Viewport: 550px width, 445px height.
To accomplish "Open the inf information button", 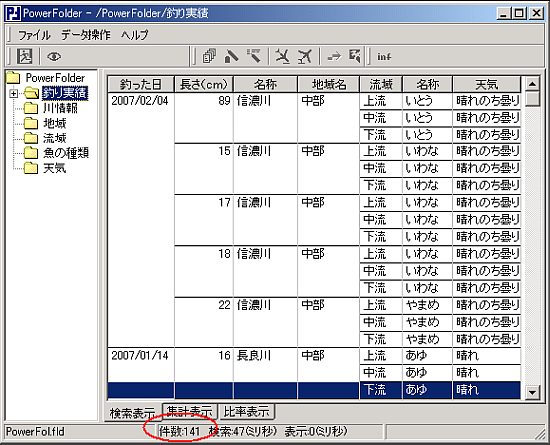I will [384, 56].
